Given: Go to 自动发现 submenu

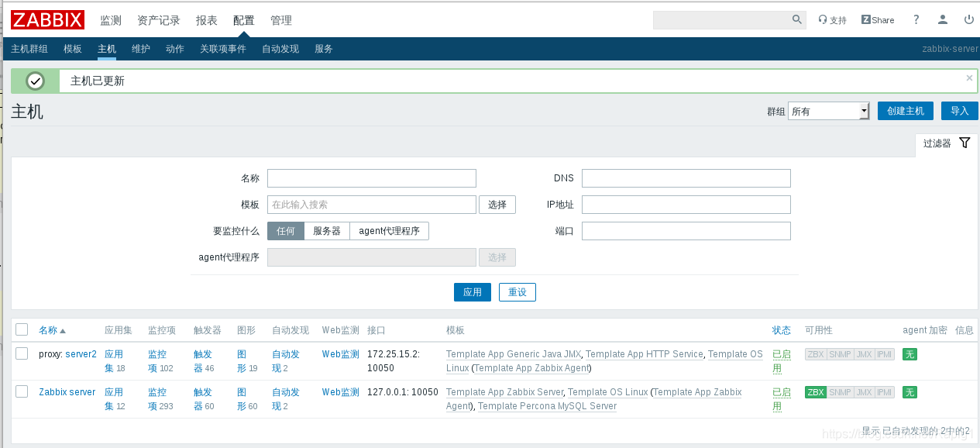Looking at the screenshot, I should (x=280, y=49).
